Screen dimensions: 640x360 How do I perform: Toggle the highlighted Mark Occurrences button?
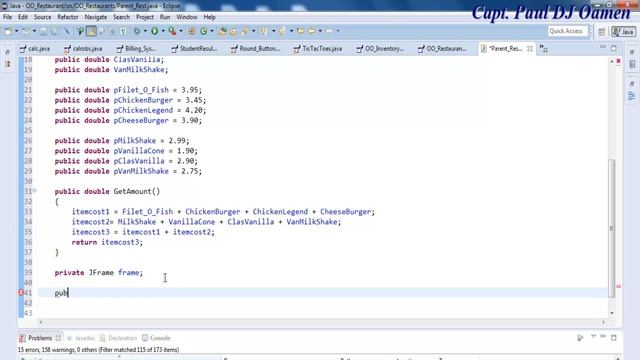click(x=91, y=31)
